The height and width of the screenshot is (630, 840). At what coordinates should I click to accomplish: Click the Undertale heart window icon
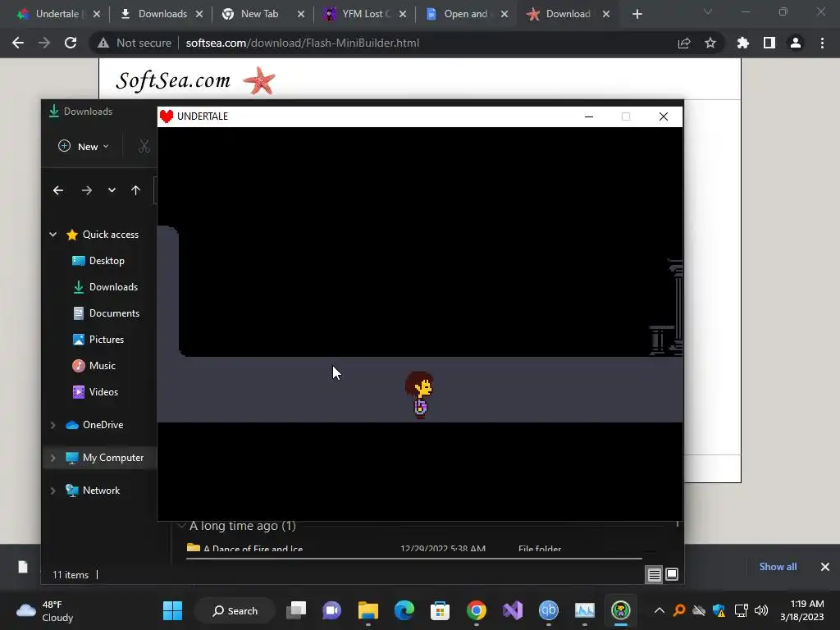(167, 116)
